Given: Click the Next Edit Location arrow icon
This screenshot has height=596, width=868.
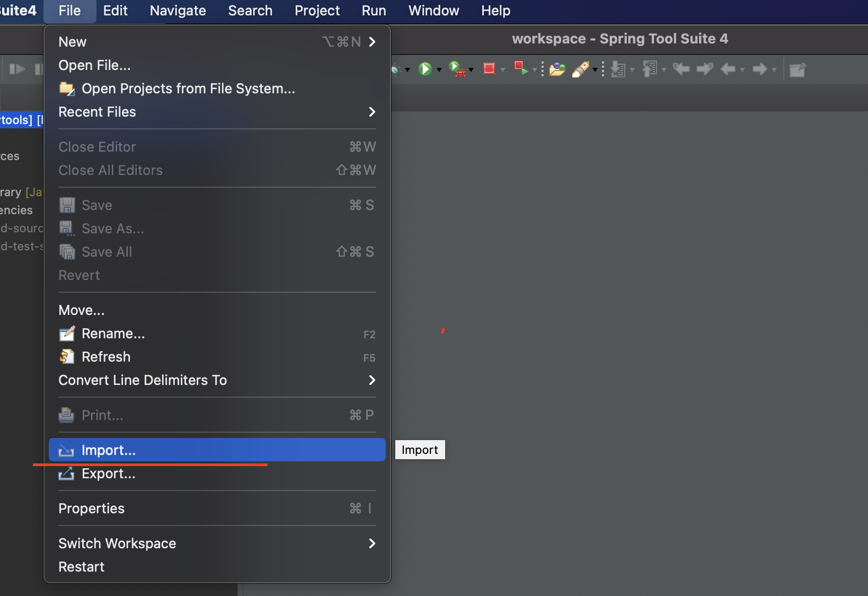Looking at the screenshot, I should pos(705,68).
